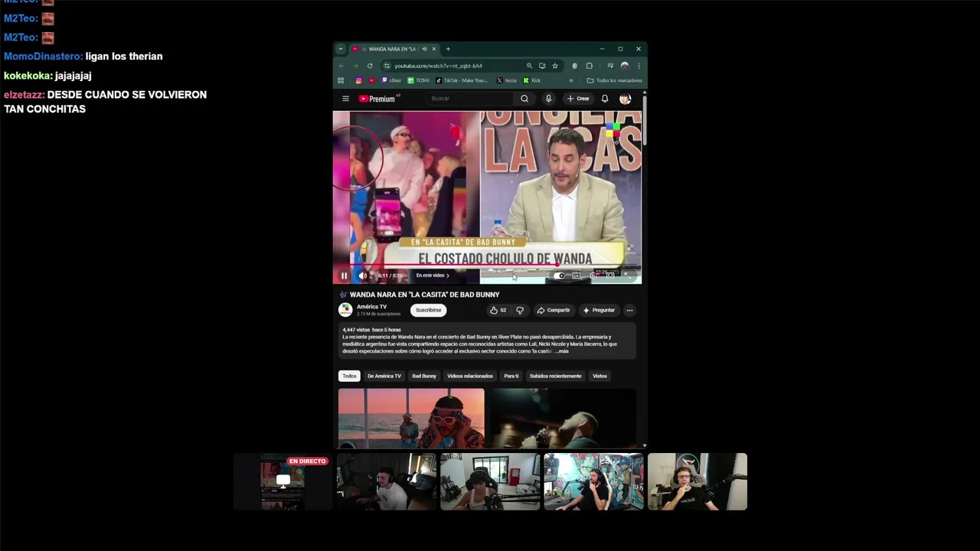Image resolution: width=980 pixels, height=551 pixels.
Task: Click the América TV channel name
Action: [x=371, y=307]
